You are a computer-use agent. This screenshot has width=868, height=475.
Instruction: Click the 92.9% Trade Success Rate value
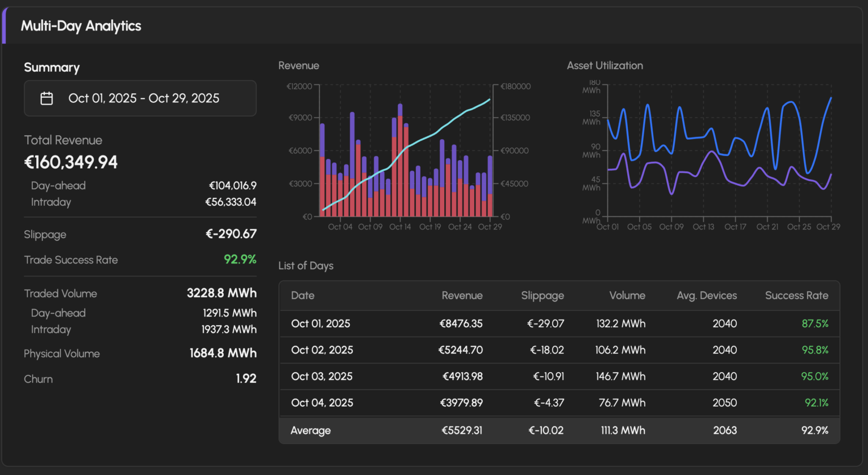pyautogui.click(x=240, y=260)
